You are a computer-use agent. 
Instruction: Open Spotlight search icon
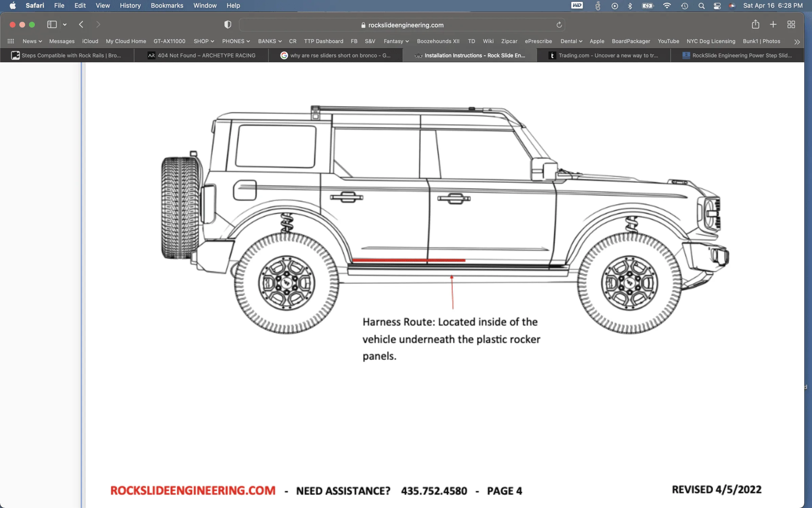coord(701,6)
